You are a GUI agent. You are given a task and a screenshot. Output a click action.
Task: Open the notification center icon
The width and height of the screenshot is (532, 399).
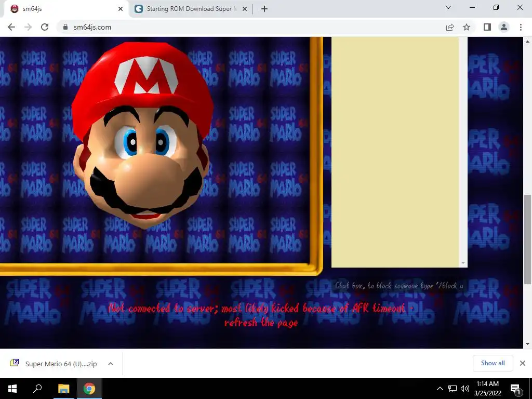coord(516,389)
